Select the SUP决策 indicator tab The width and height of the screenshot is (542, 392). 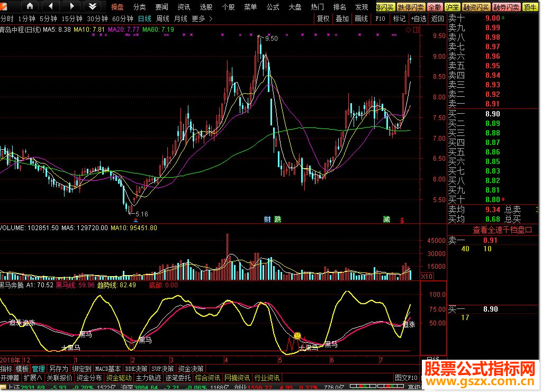(162, 369)
